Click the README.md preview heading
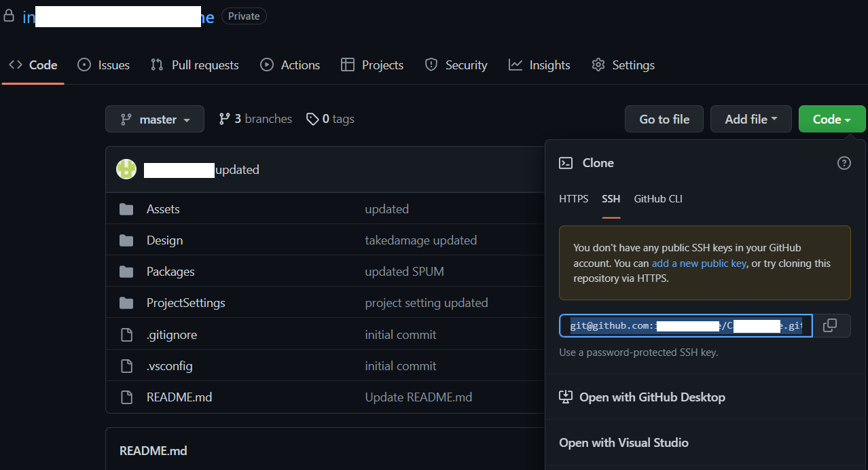Image resolution: width=868 pixels, height=470 pixels. click(153, 450)
